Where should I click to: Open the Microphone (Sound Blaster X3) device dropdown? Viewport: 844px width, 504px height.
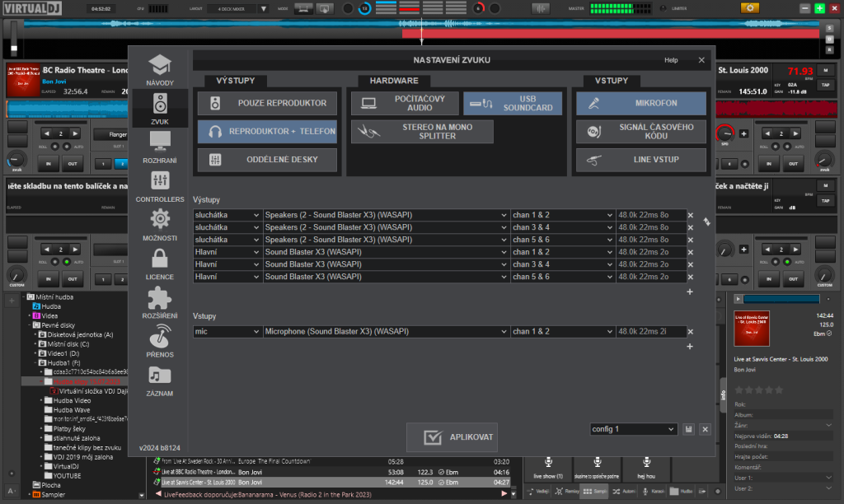pyautogui.click(x=386, y=332)
